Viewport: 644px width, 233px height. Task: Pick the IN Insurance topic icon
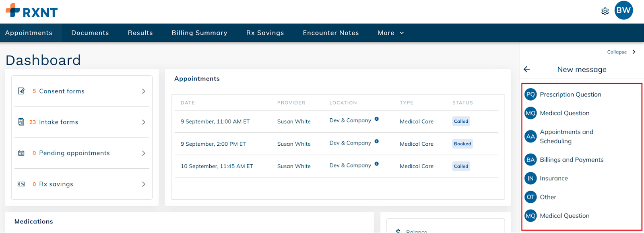(530, 178)
